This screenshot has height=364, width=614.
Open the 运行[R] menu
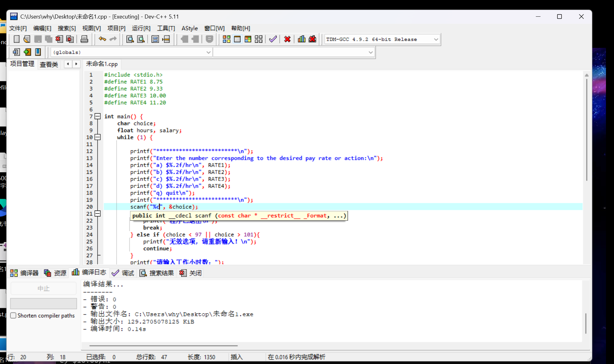point(141,28)
